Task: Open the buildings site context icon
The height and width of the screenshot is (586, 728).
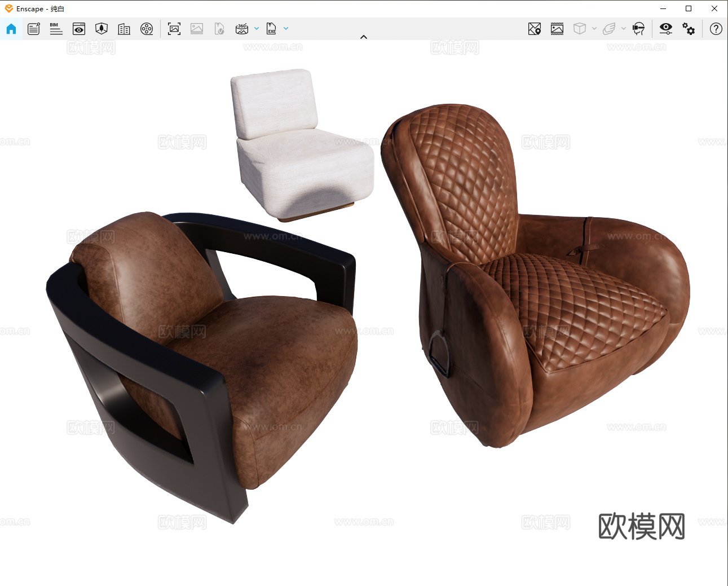Action: [124, 29]
